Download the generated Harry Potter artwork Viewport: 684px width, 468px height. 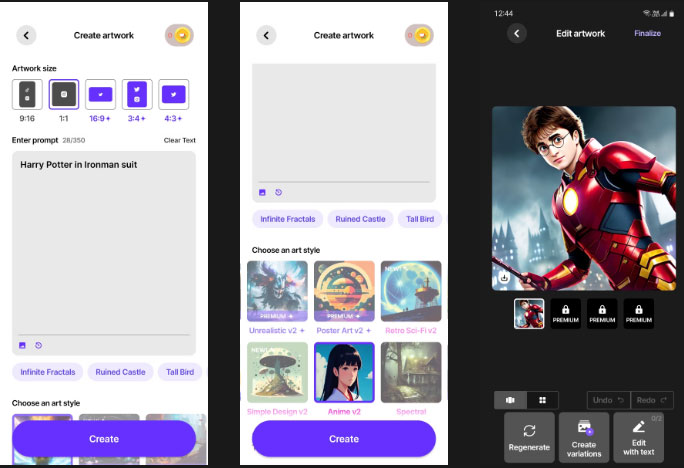pyautogui.click(x=504, y=277)
